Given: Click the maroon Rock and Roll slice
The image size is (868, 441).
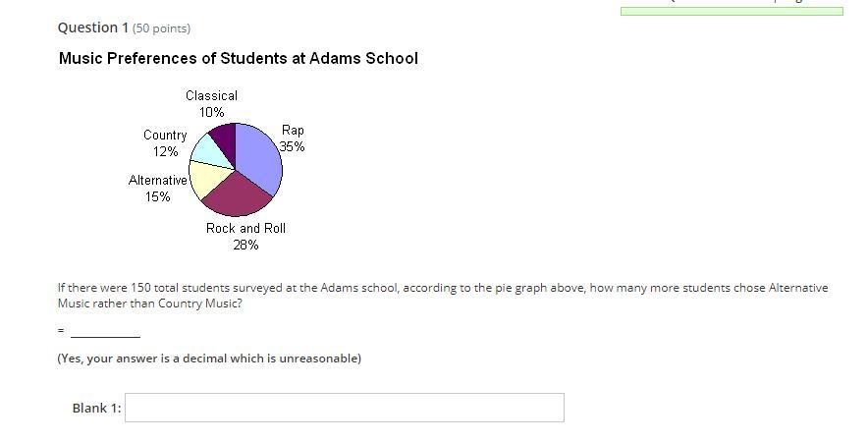Looking at the screenshot, I should pyautogui.click(x=238, y=196).
